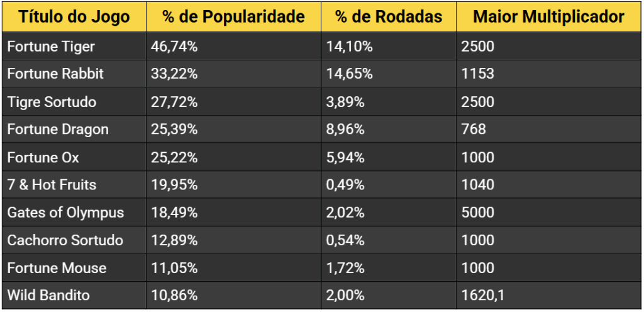Select the % de Rodadas header cell

pyautogui.click(x=388, y=17)
